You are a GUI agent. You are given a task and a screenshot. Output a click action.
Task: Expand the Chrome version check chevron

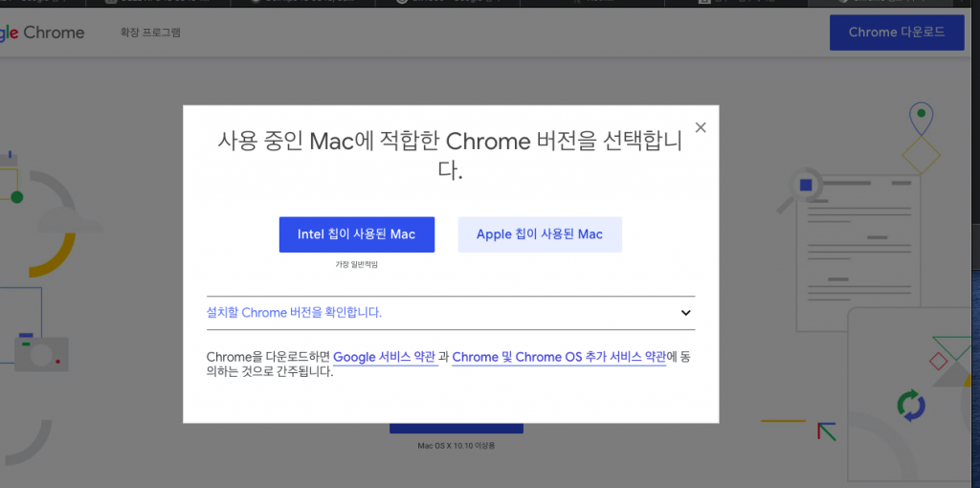point(685,313)
